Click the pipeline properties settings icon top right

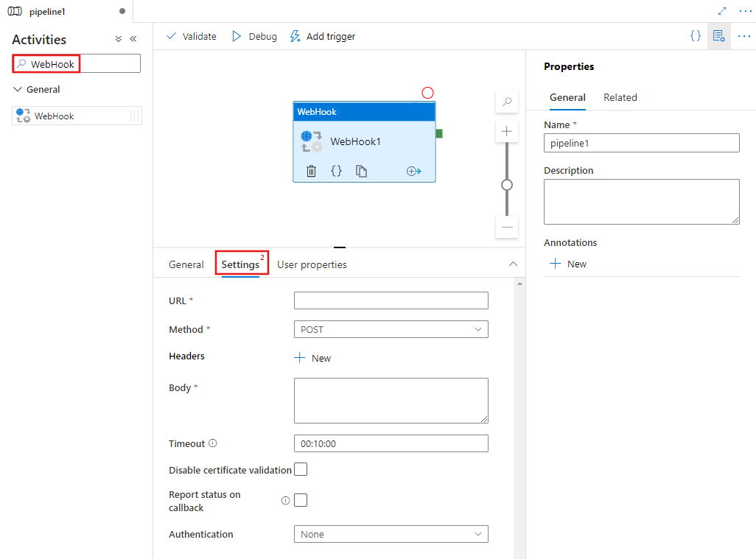718,35
